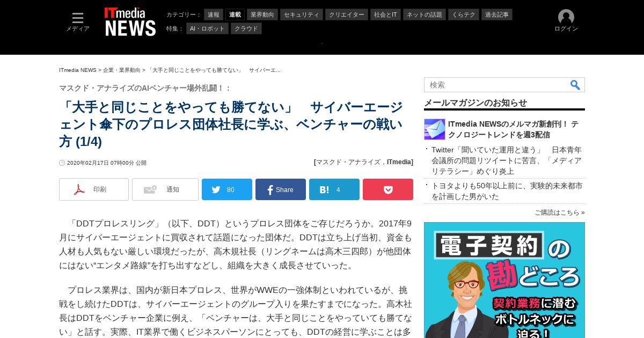Click the article headline 「大手と同じことをやっても勝てない」
644x338 pixels.
pyautogui.click(x=231, y=124)
